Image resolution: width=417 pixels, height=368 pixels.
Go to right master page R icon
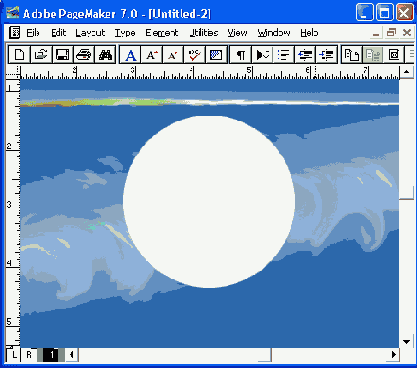point(29,355)
